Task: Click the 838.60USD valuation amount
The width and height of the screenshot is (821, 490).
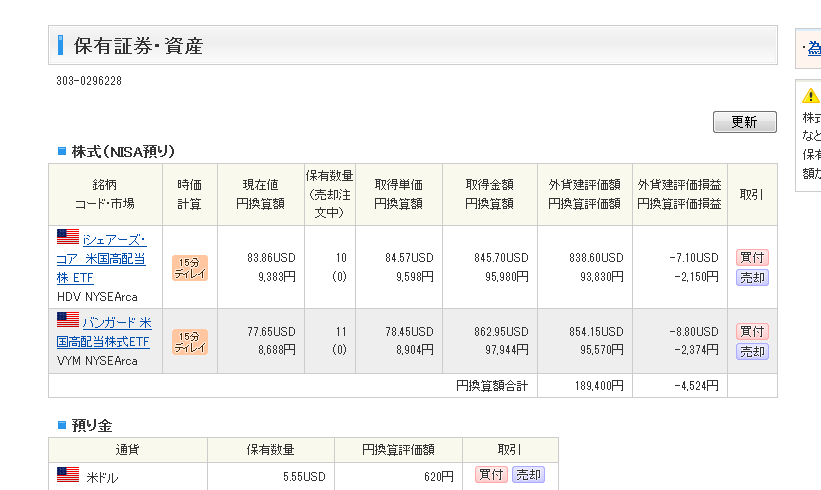Action: pyautogui.click(x=596, y=258)
